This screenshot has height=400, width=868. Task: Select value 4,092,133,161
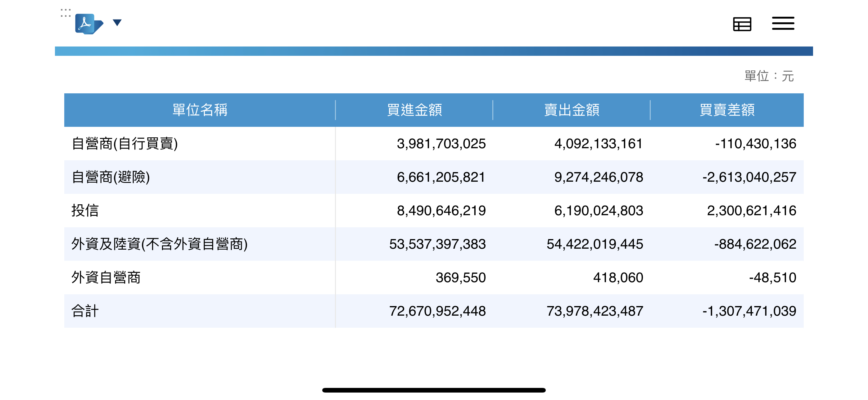(x=599, y=144)
